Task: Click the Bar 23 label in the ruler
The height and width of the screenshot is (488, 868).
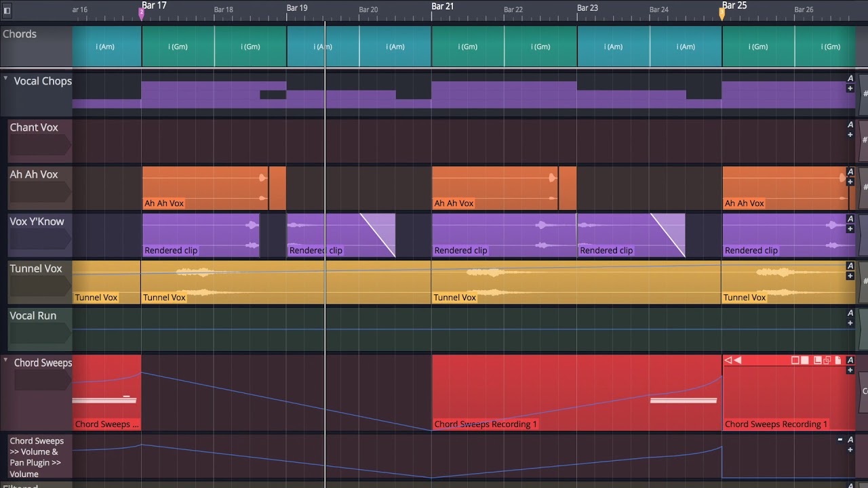Action: coord(587,8)
